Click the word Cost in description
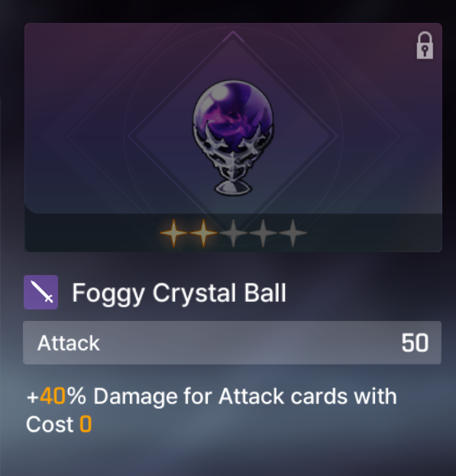The height and width of the screenshot is (476, 456). tap(50, 424)
